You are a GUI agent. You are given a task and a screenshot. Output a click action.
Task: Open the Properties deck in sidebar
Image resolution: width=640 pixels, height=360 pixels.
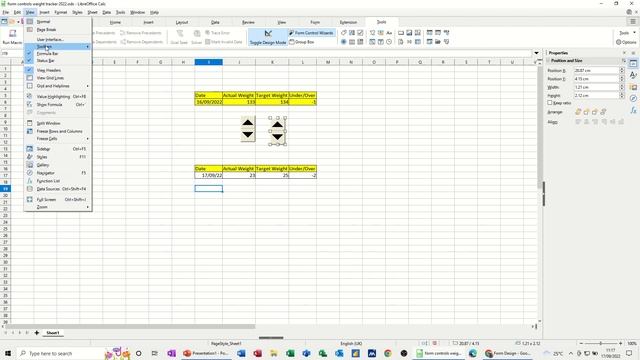click(x=633, y=63)
